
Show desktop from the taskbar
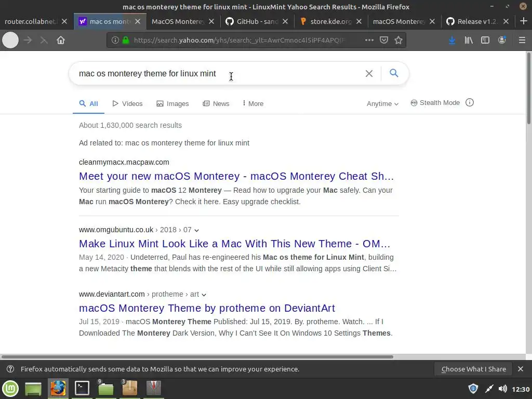pos(33,389)
